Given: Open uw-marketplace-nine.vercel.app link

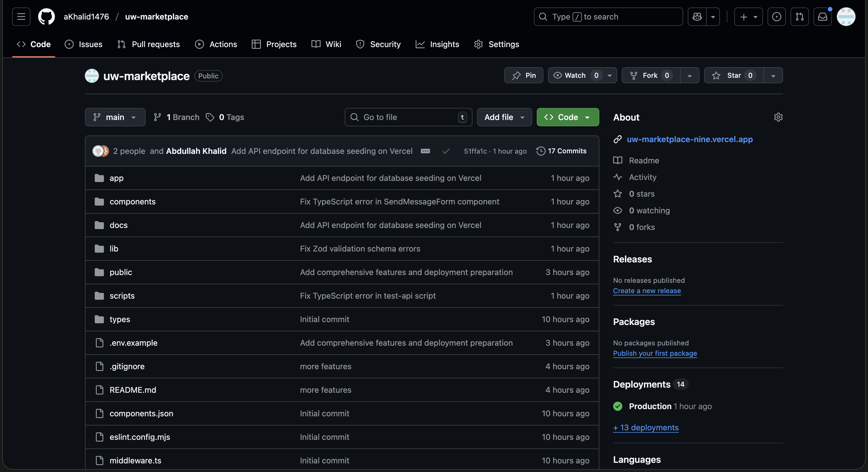Looking at the screenshot, I should [689, 139].
